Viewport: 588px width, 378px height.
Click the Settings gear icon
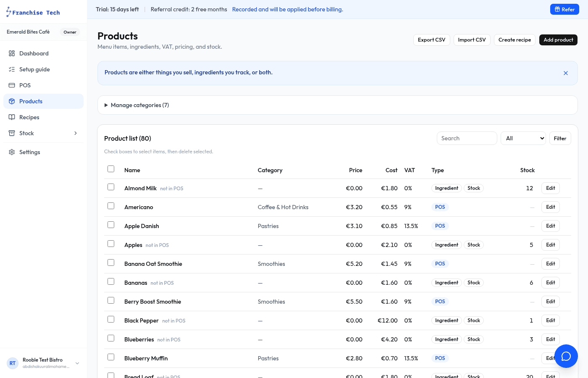(x=12, y=152)
